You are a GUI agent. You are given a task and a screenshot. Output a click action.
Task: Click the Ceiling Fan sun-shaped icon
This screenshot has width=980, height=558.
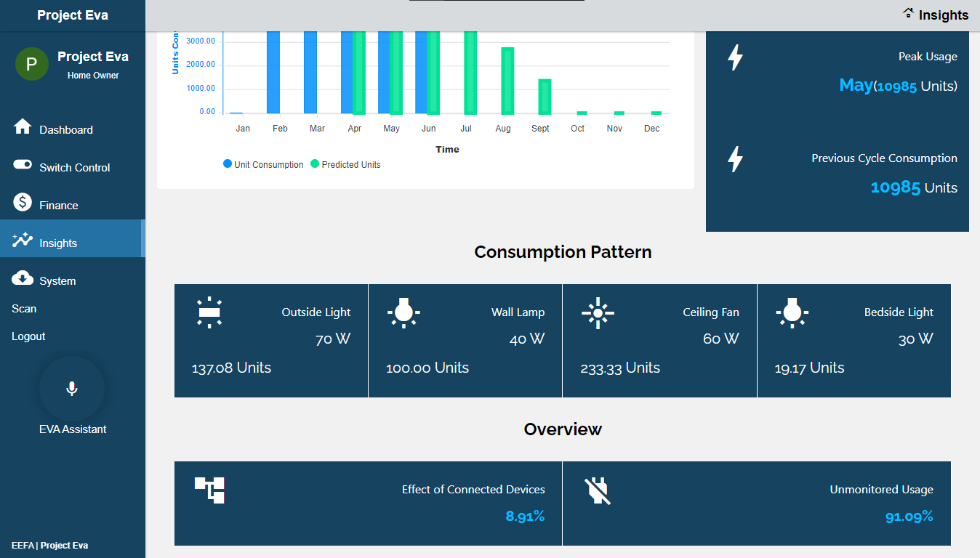pos(598,312)
